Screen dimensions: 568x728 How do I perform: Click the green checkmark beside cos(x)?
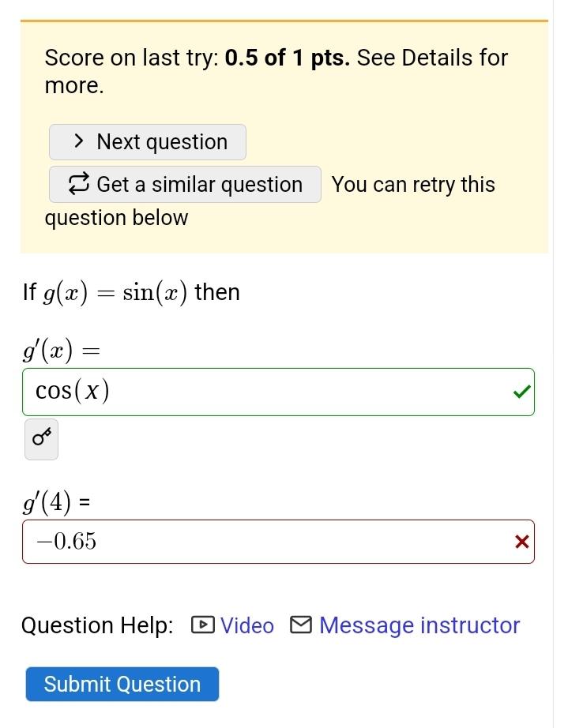point(521,391)
